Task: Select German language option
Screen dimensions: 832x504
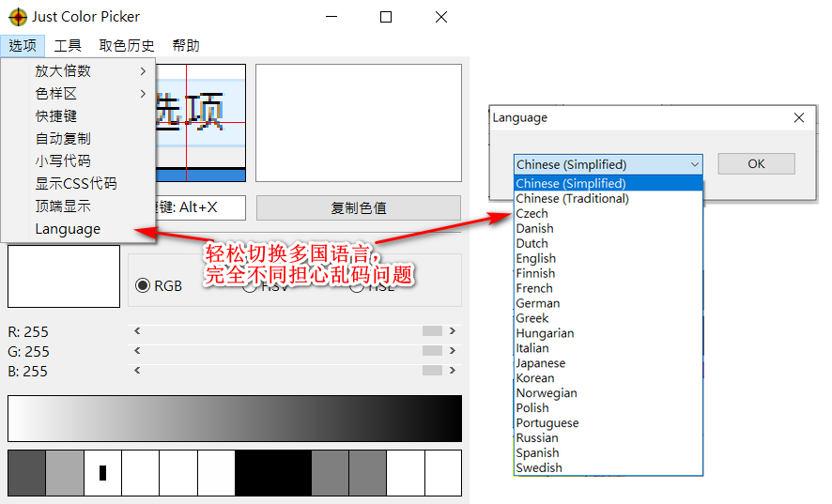Action: point(609,303)
